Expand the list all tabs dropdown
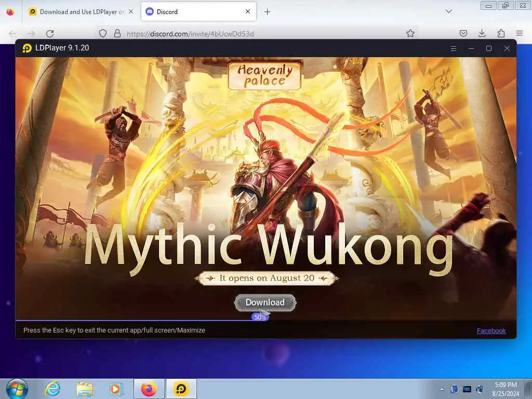Image resolution: width=532 pixels, height=399 pixels. [x=448, y=11]
